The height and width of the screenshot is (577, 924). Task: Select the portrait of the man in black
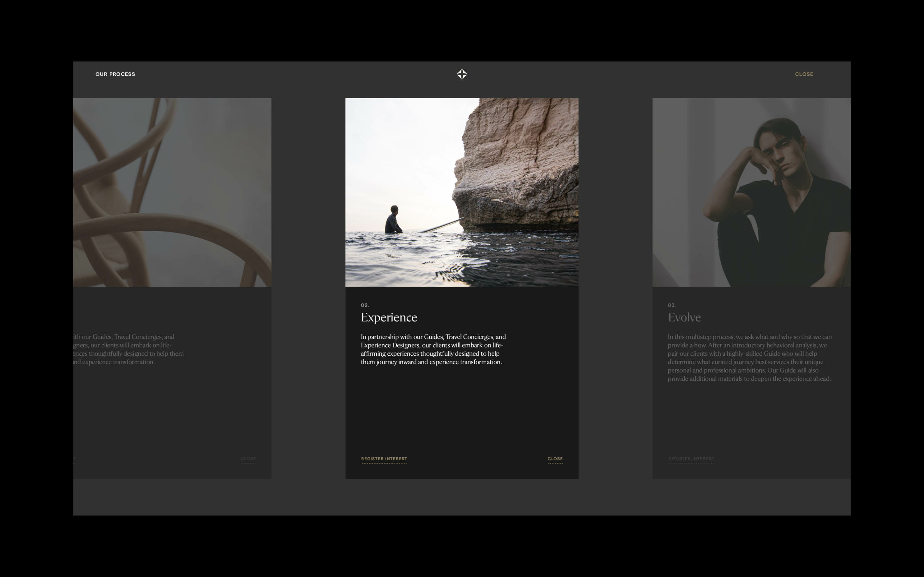coord(751,192)
